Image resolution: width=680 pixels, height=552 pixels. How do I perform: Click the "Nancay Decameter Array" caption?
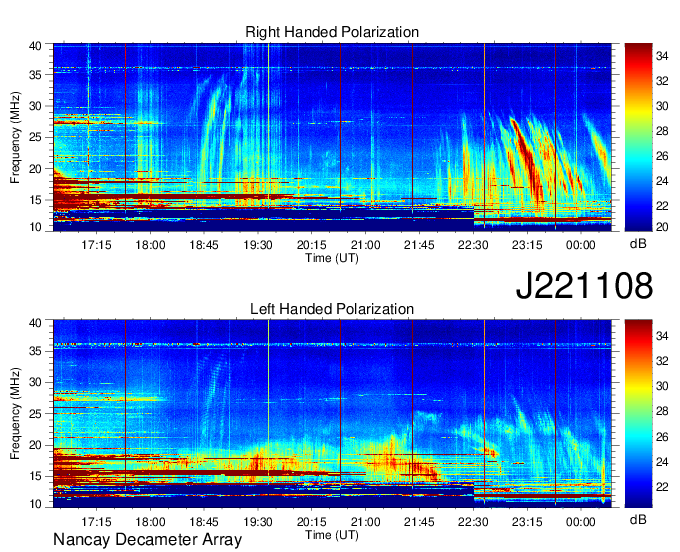pos(147,539)
